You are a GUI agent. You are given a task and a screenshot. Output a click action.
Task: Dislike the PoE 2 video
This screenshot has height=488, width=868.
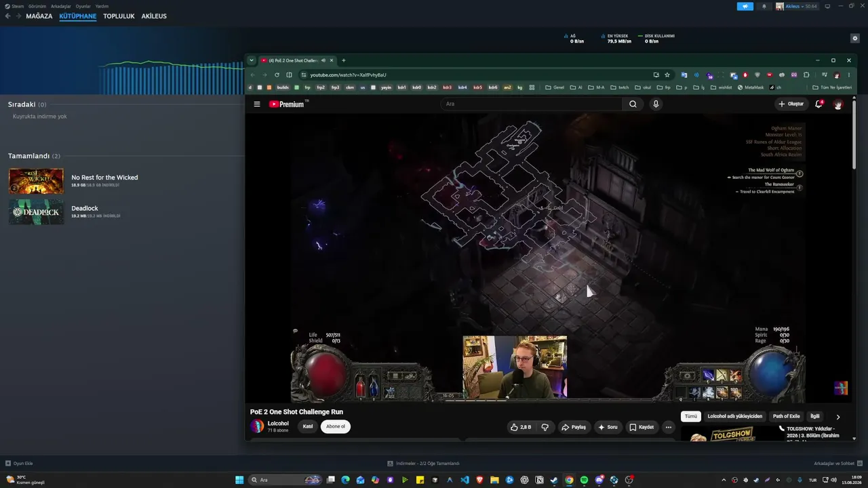coord(545,427)
